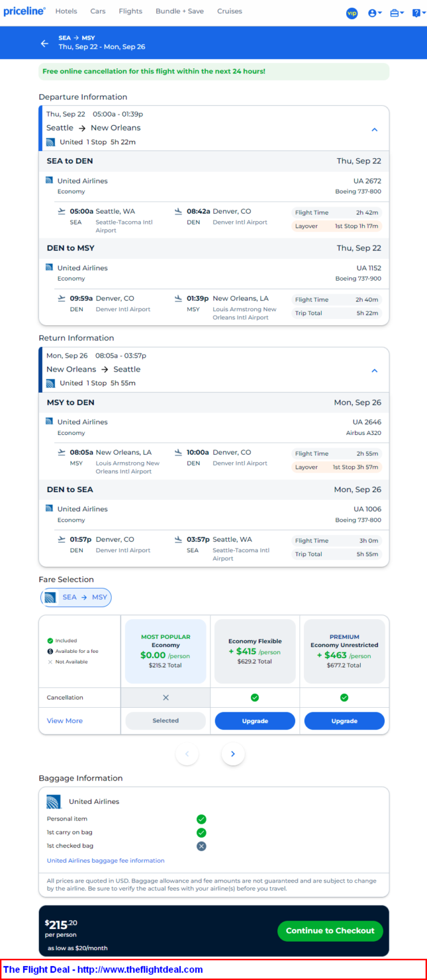Select the SEA to MSY fare chip
The height and width of the screenshot is (980, 427).
pyautogui.click(x=76, y=597)
